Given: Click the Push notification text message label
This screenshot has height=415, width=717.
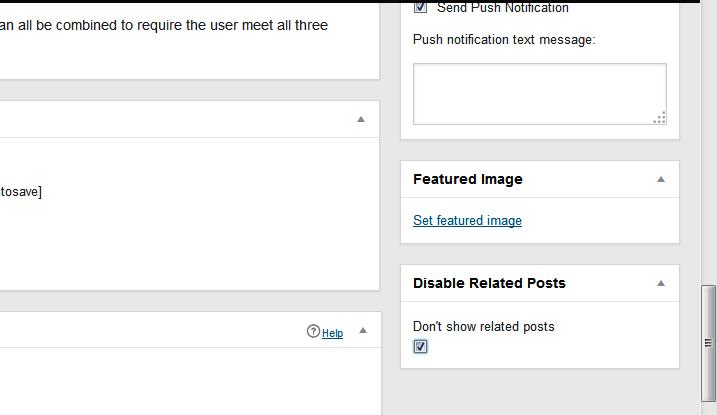Looking at the screenshot, I should 504,40.
